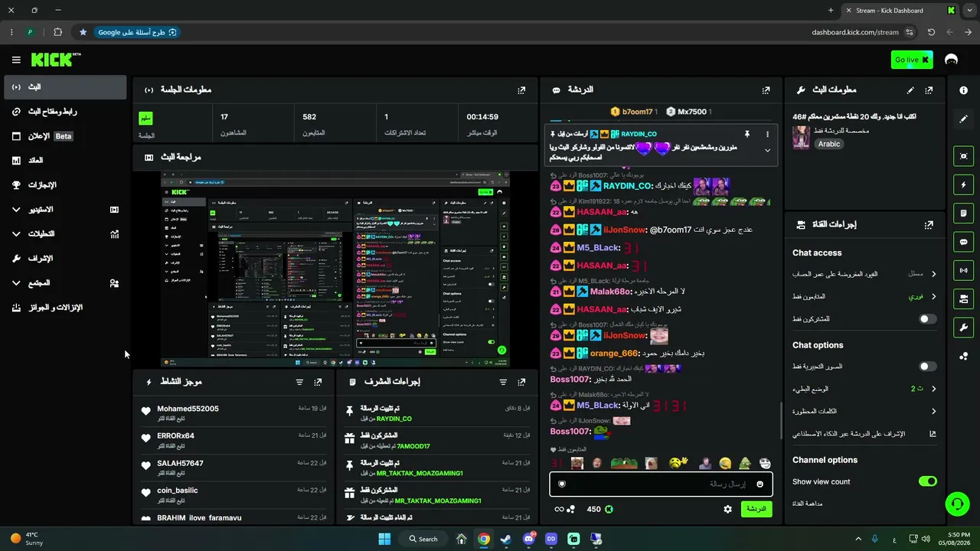Open AI chat moderation external link

(933, 434)
